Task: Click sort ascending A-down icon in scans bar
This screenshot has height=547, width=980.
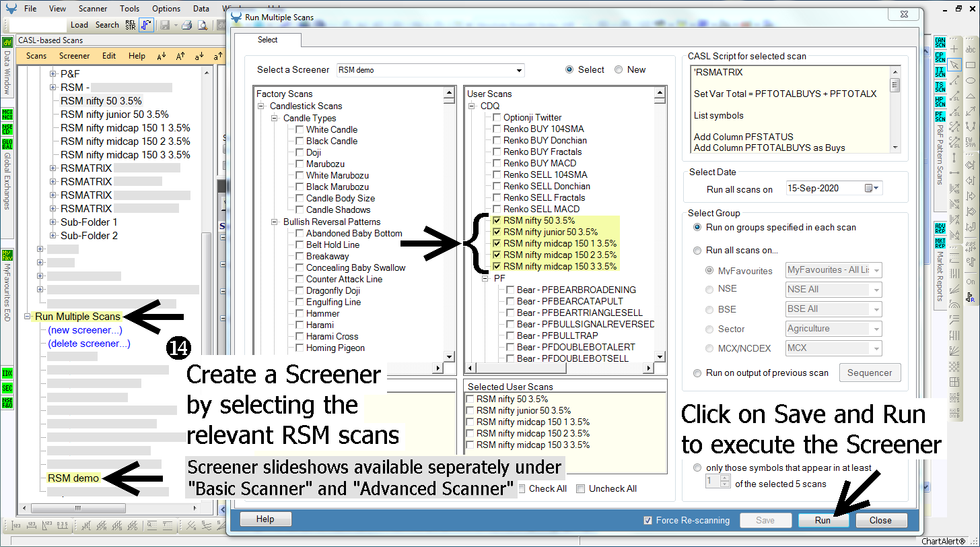Action: coord(162,56)
